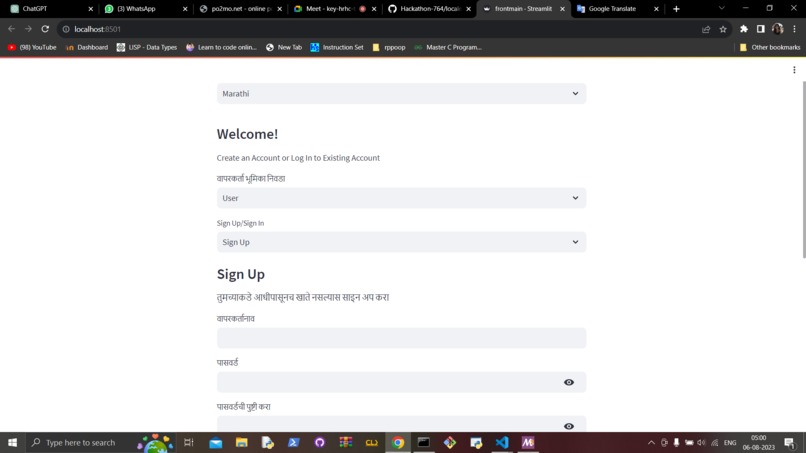
Task: Show hidden system tray icons
Action: pos(651,442)
